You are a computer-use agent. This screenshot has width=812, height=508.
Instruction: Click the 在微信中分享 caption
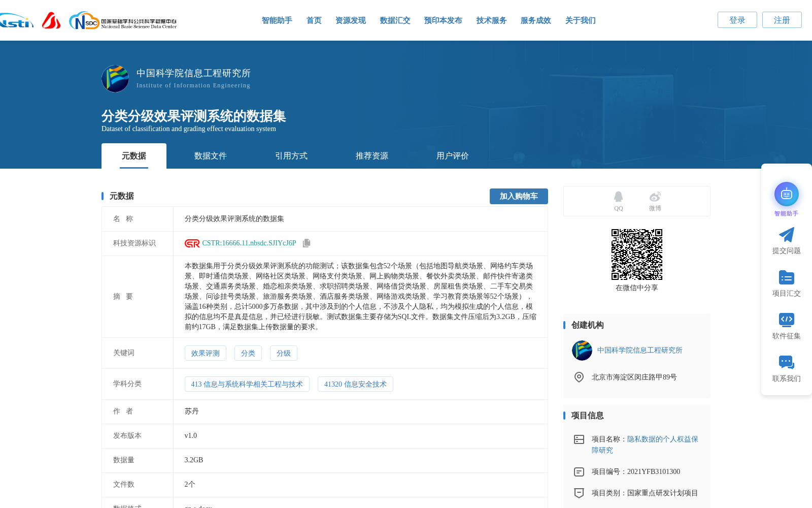click(x=637, y=288)
